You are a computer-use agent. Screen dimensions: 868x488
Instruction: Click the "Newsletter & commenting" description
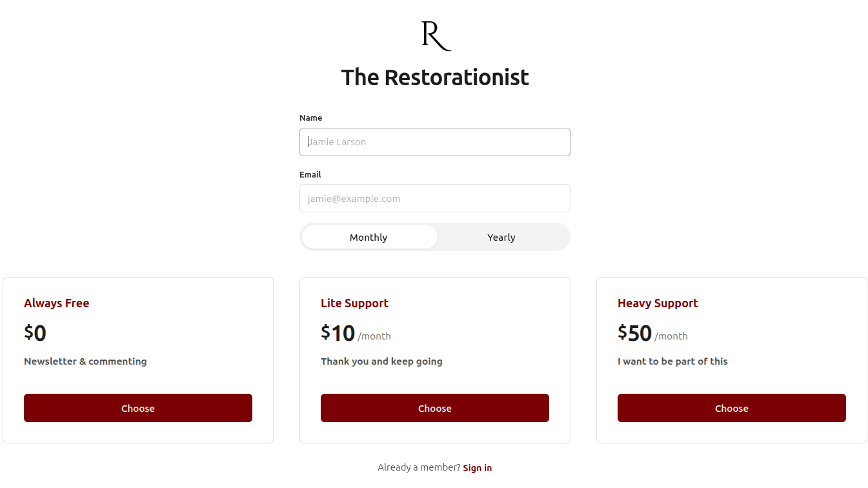point(85,361)
